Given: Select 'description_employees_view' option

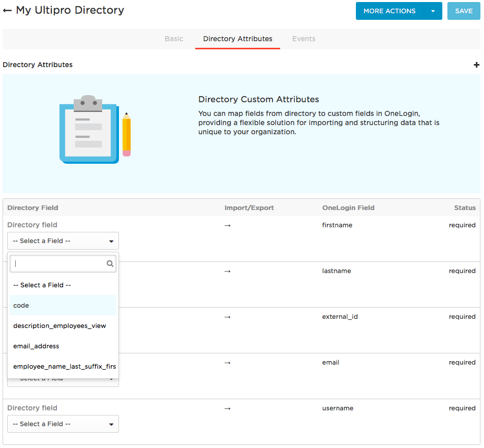Looking at the screenshot, I should coord(63,326).
